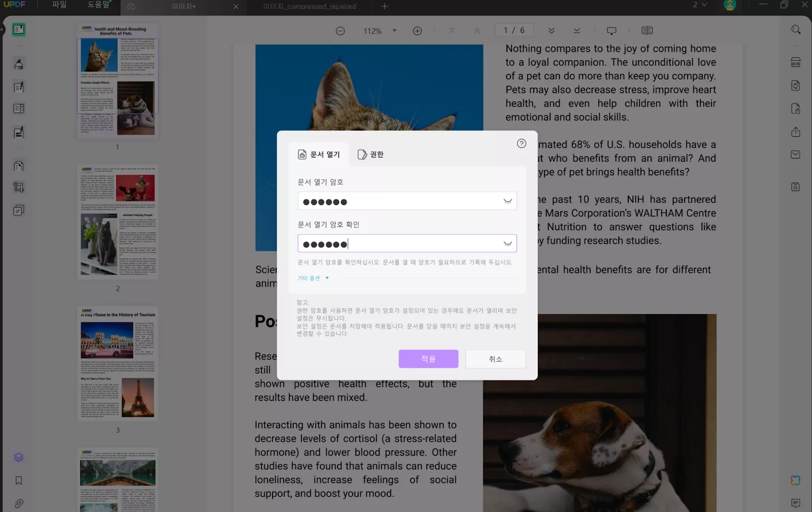
Task: Switch to the 문서 열기 tab
Action: click(x=319, y=154)
